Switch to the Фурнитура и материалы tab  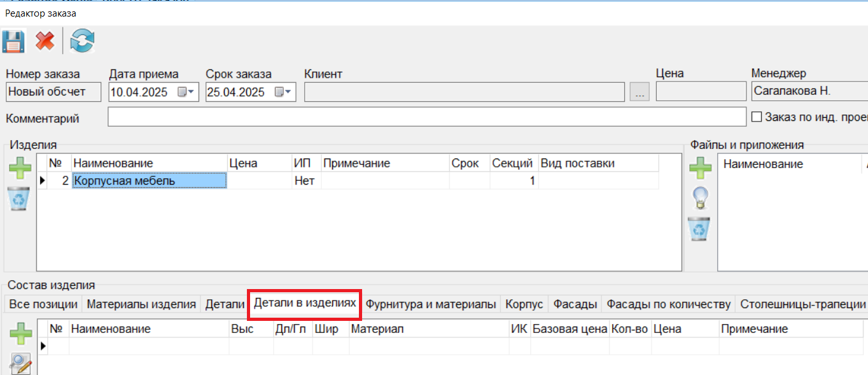click(431, 304)
